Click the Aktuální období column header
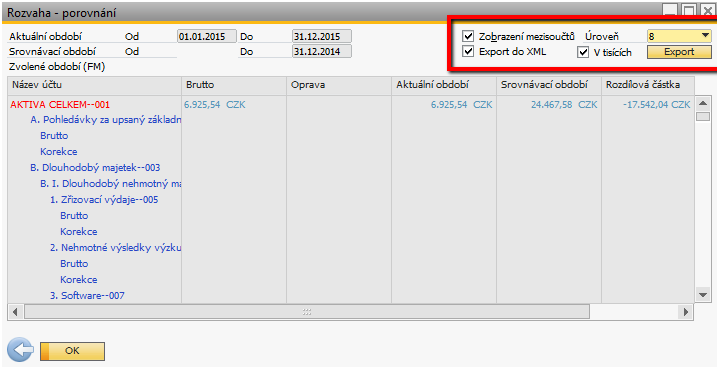This screenshot has height=369, width=717. pyautogui.click(x=444, y=85)
